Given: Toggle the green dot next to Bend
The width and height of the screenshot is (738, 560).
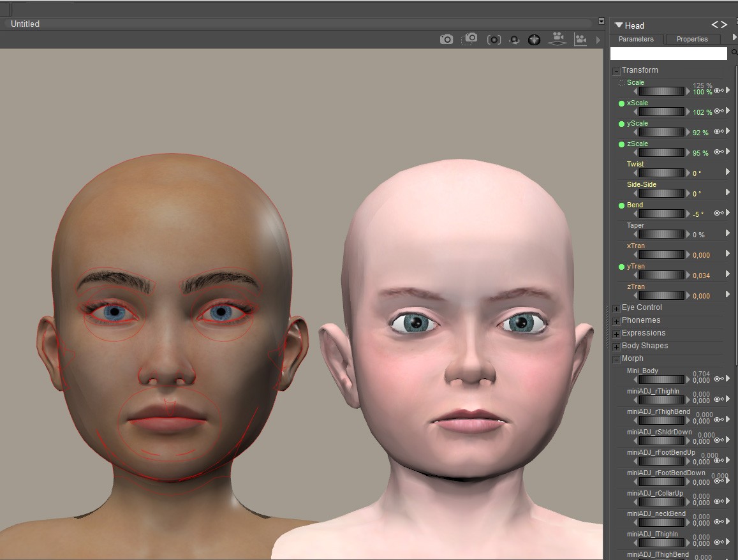Looking at the screenshot, I should tap(622, 205).
